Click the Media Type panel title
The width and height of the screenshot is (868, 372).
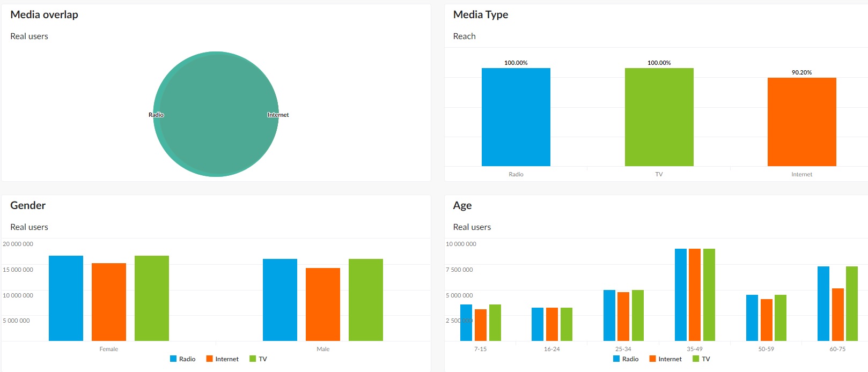click(x=480, y=14)
